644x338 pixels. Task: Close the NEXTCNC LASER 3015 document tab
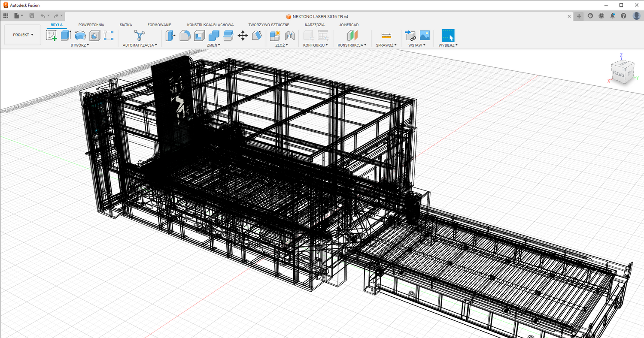coord(569,16)
